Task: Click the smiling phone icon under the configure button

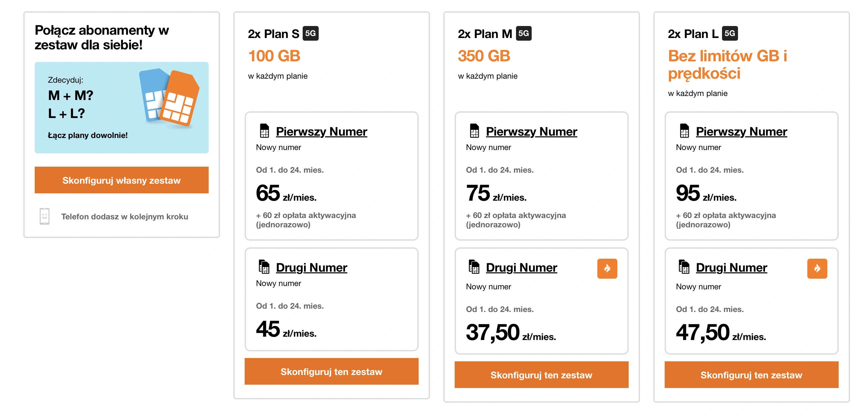Action: click(44, 216)
